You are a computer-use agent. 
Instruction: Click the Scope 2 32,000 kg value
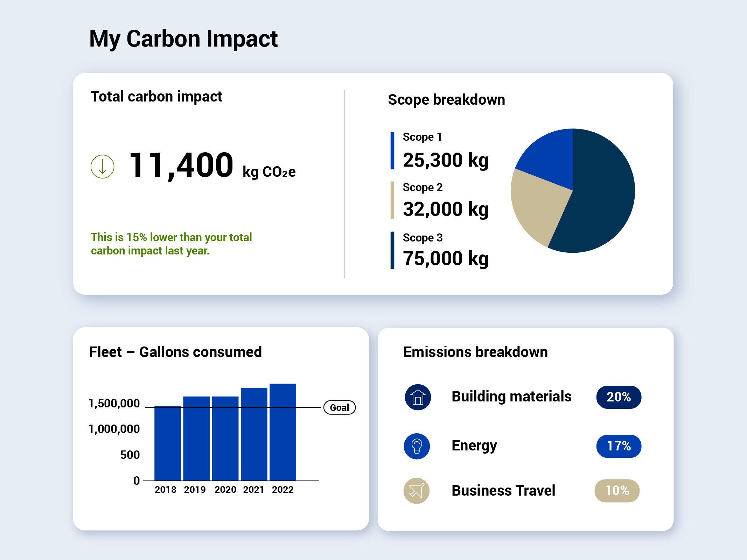[x=445, y=209]
